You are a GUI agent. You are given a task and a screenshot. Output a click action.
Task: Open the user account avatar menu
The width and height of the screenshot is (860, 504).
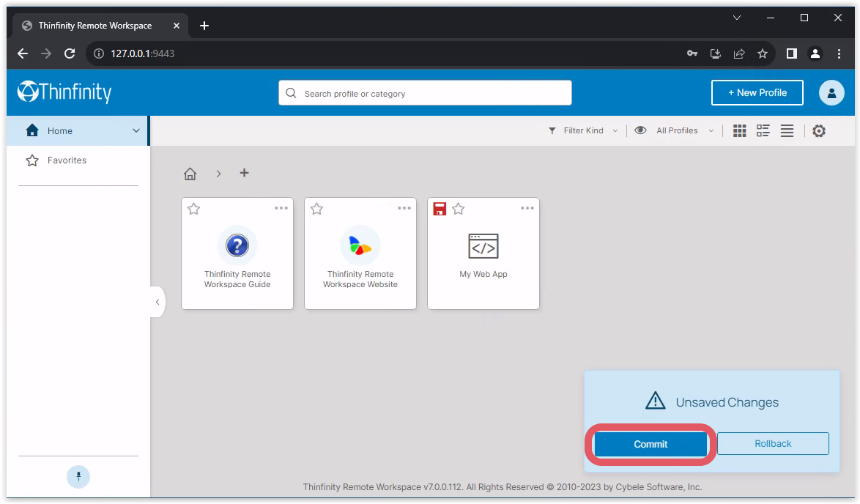831,93
